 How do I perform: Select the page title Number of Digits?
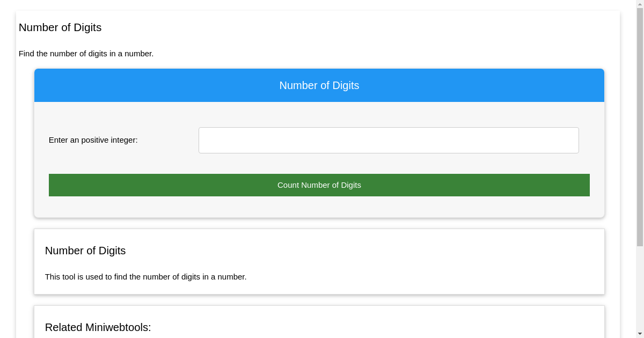click(x=60, y=27)
